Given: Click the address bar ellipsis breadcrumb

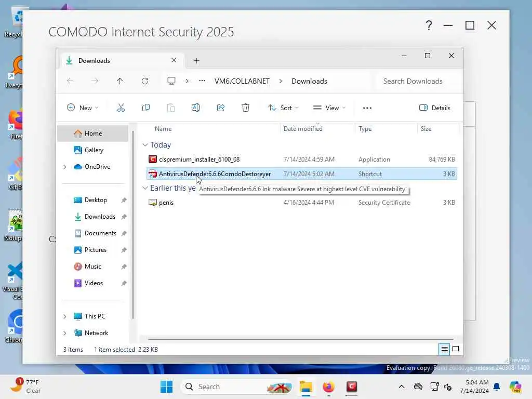Looking at the screenshot, I should [202, 81].
